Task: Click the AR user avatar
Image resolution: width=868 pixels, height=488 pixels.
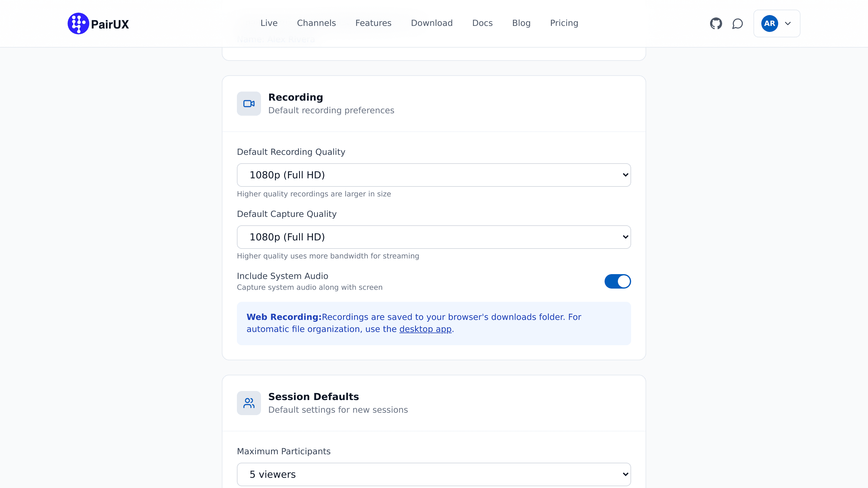Action: pos(770,23)
